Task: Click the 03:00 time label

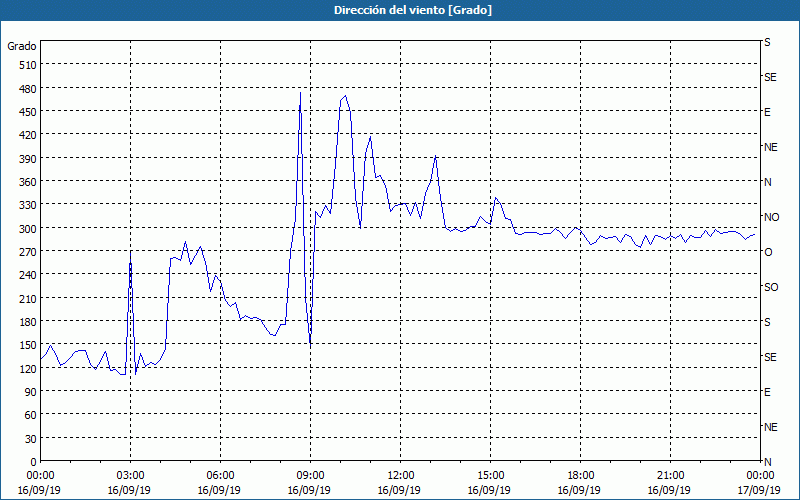Action: 130,476
